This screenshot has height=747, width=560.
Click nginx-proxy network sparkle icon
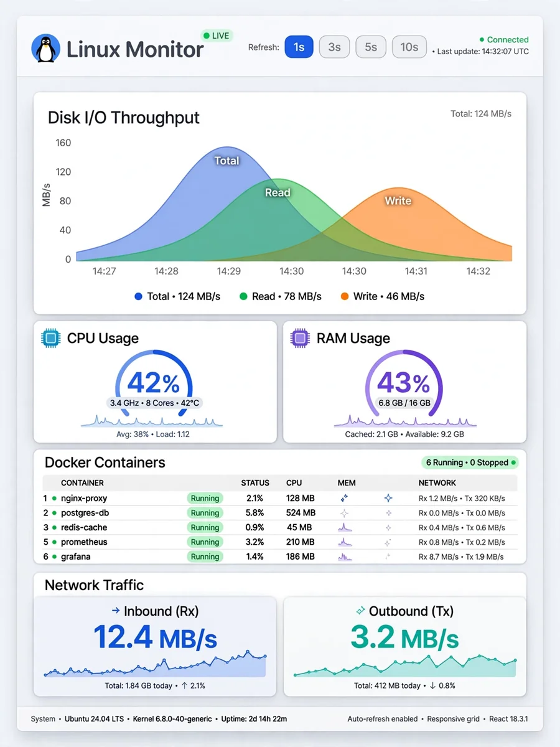coord(388,498)
